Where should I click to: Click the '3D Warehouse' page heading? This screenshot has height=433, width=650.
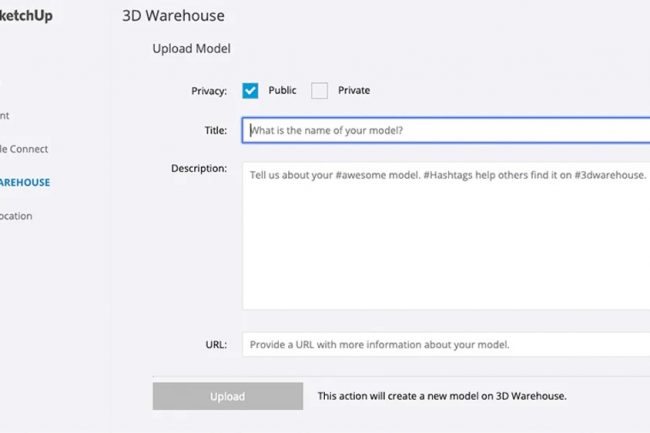173,16
